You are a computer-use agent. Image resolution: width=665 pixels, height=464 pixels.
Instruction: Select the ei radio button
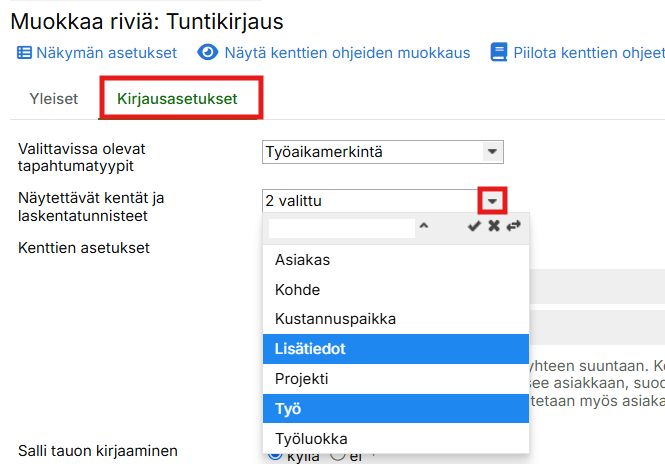click(337, 455)
